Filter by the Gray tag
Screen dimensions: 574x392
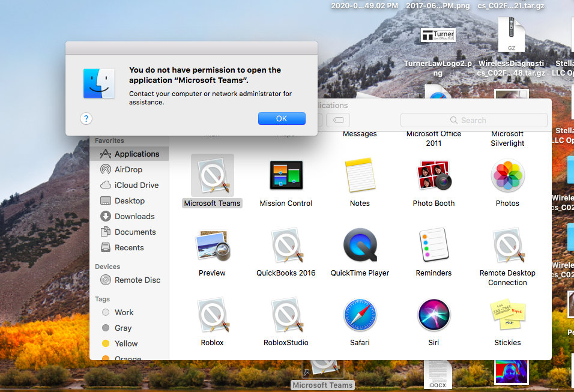[x=129, y=328]
